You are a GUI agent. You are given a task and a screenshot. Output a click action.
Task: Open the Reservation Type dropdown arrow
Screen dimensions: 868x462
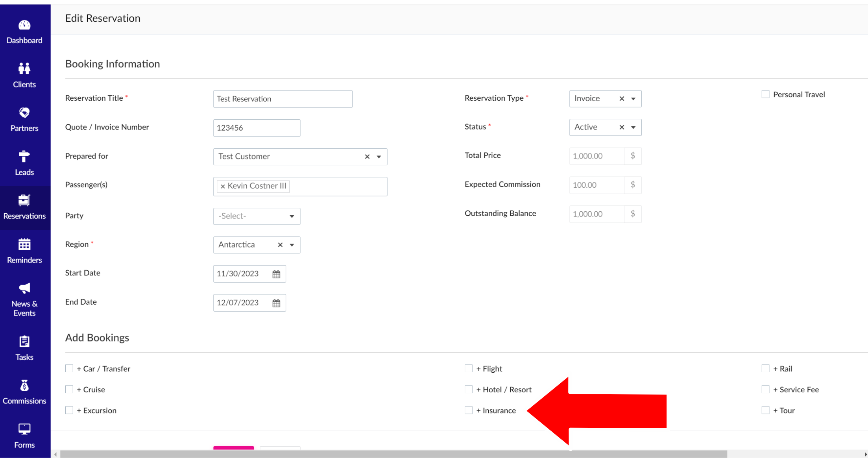click(633, 99)
